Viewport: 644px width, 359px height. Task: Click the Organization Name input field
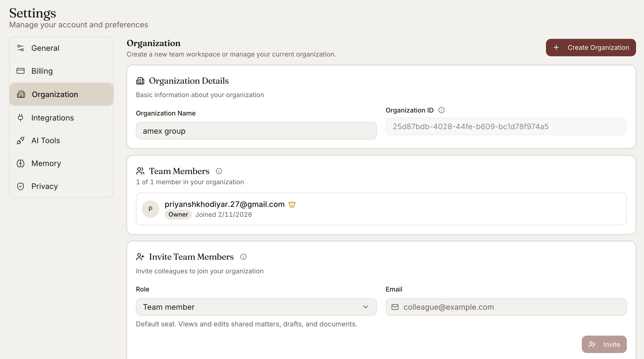(x=256, y=131)
